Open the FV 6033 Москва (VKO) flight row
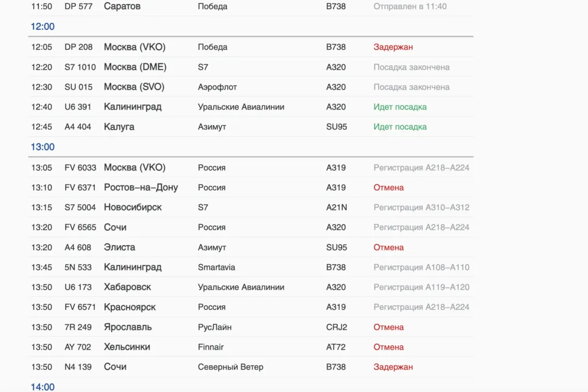Viewport: 588px width, 392px height. coord(251,168)
